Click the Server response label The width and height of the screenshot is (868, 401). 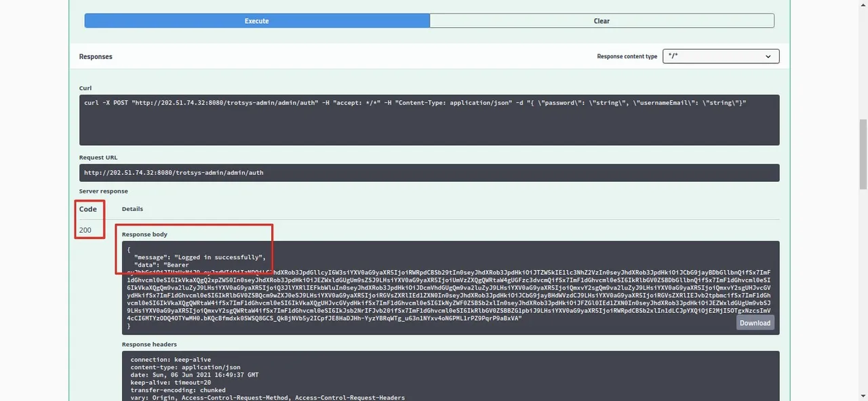[x=103, y=191]
